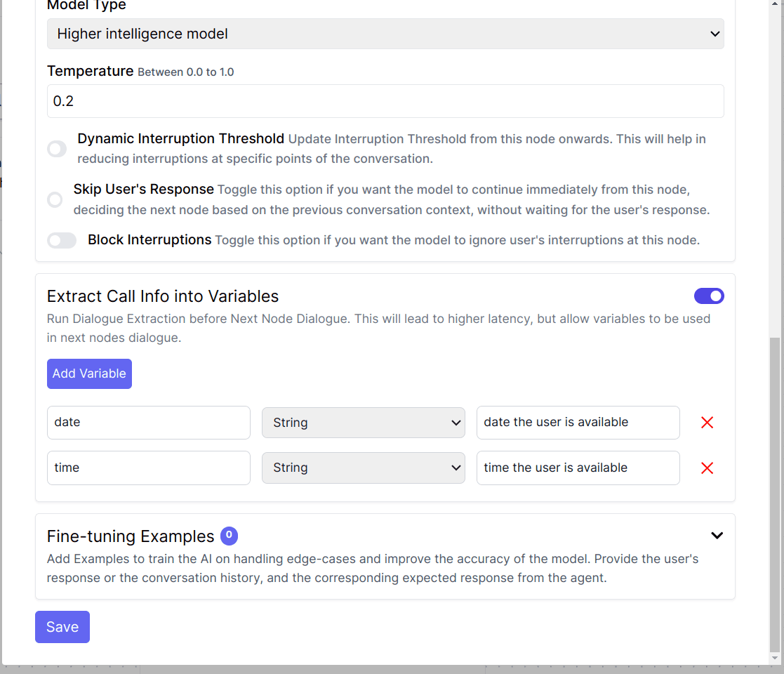The height and width of the screenshot is (674, 784).
Task: Click the vertical scrollbar thumb
Action: pyautogui.click(x=774, y=494)
